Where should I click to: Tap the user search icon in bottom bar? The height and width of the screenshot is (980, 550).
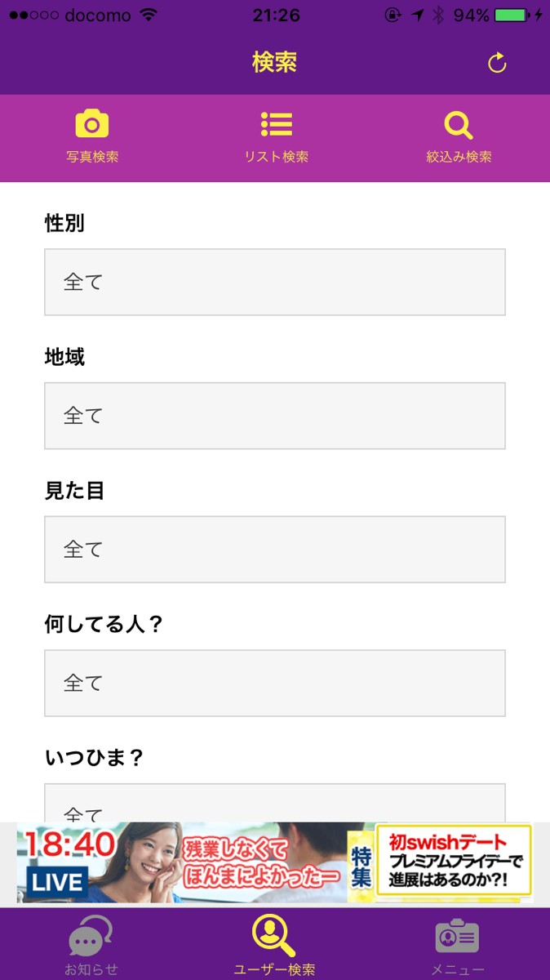[x=273, y=936]
